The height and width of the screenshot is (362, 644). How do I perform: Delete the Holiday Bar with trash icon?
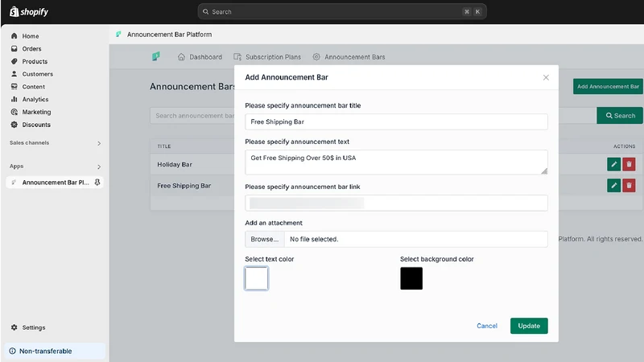coord(629,164)
